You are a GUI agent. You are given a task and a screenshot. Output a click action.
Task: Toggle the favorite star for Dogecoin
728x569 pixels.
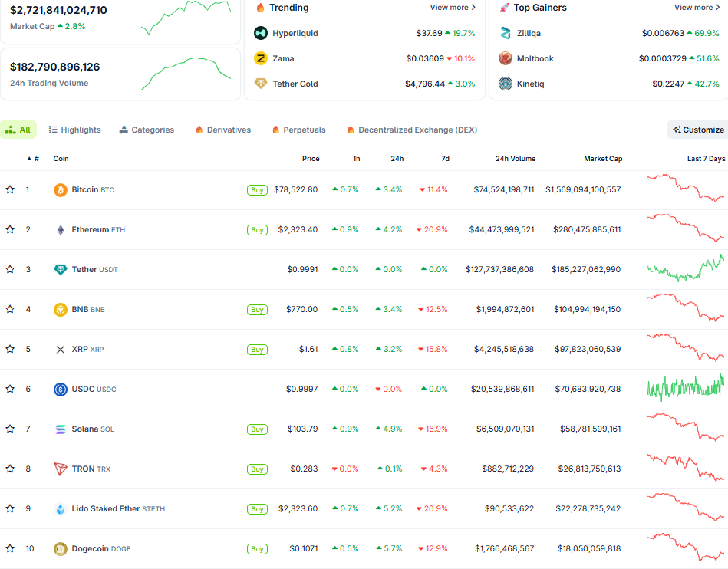(10, 548)
